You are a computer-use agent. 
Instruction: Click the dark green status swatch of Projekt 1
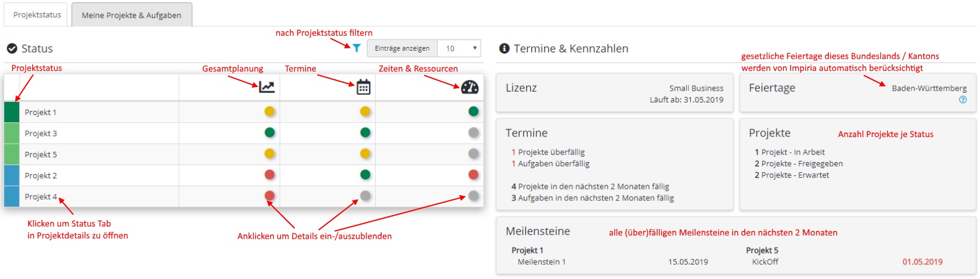12,112
